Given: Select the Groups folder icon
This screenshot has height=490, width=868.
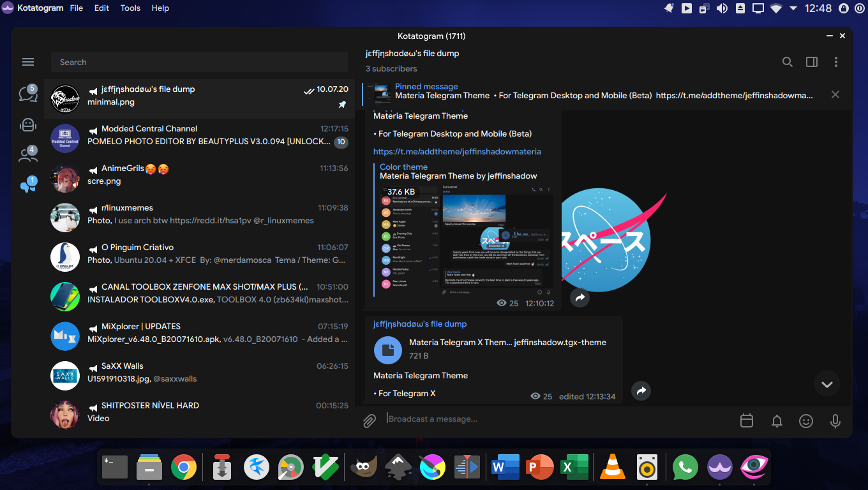Looking at the screenshot, I should 28,154.
